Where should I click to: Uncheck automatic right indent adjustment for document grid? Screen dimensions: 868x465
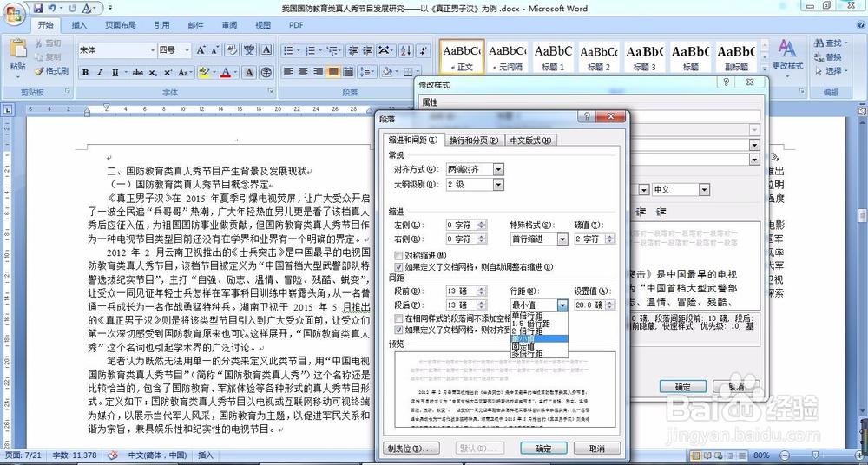coord(398,267)
